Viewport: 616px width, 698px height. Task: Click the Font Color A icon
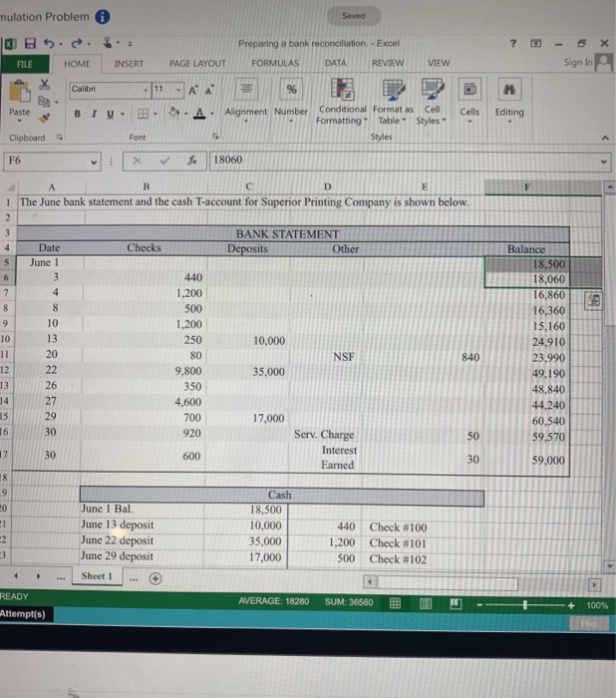pyautogui.click(x=199, y=114)
